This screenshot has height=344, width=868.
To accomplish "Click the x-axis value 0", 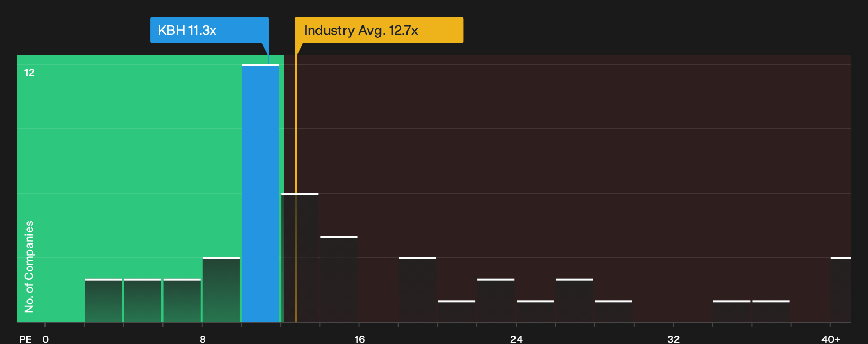I will coord(46,339).
